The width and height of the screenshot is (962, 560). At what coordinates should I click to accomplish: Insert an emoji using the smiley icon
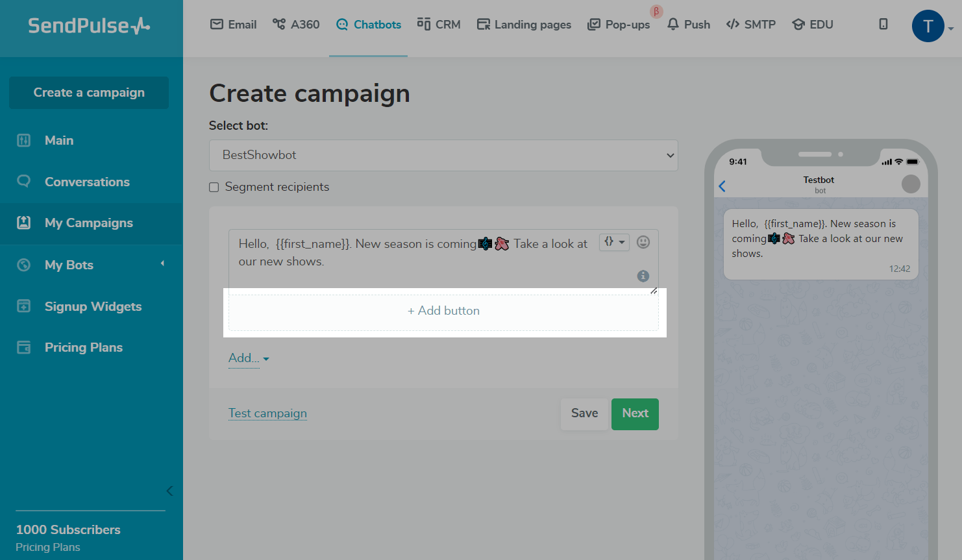tap(643, 242)
